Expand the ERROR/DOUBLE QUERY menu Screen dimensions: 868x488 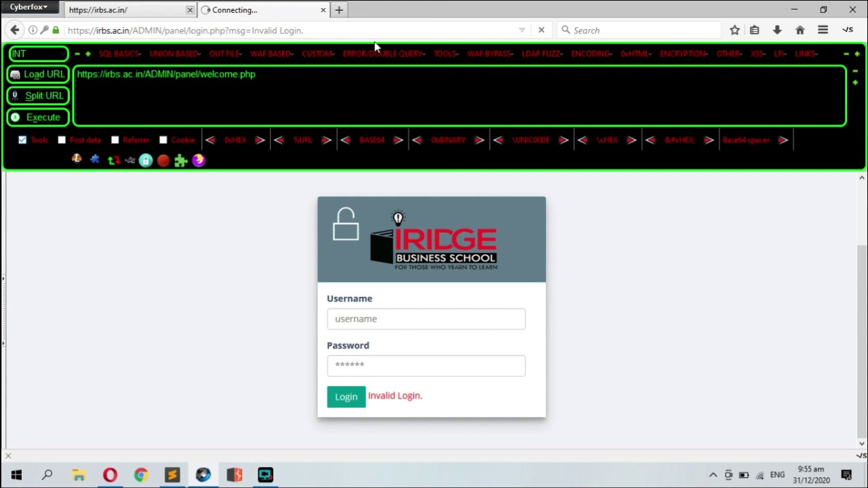384,54
